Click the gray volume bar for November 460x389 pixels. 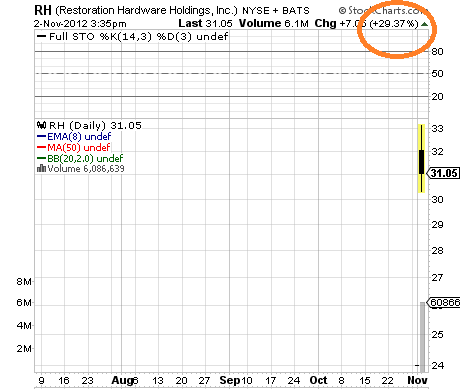tap(422, 337)
